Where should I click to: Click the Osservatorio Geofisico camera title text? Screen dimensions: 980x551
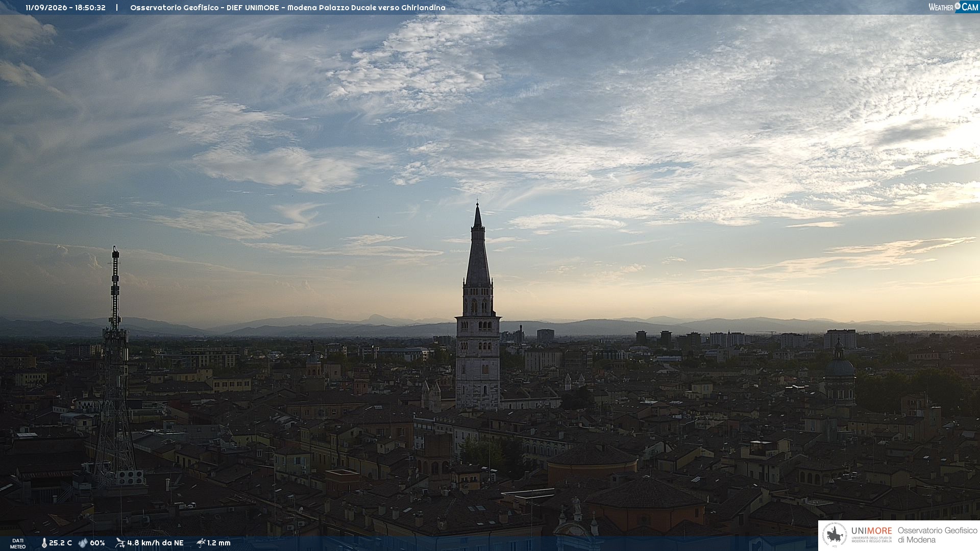click(288, 8)
